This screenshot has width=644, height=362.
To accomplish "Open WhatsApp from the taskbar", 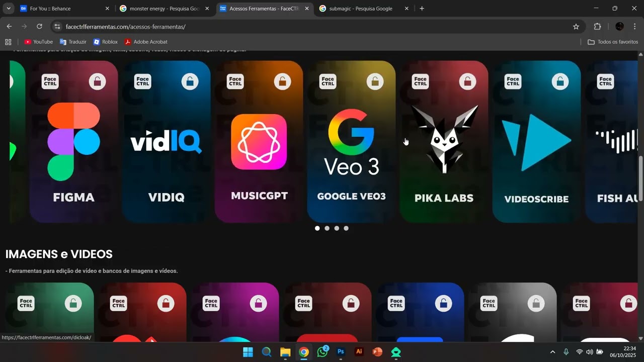I will (x=323, y=352).
